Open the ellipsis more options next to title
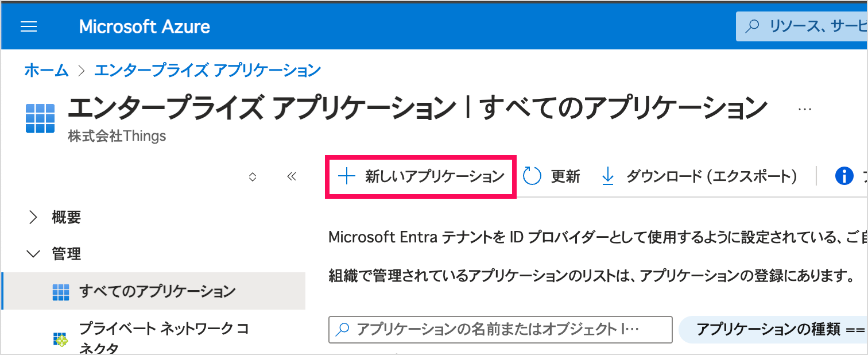The image size is (868, 355). [805, 108]
